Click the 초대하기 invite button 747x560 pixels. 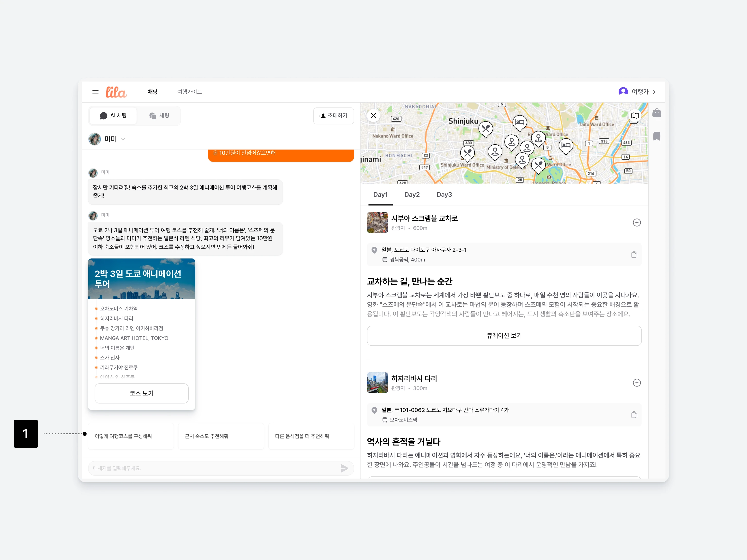point(333,116)
